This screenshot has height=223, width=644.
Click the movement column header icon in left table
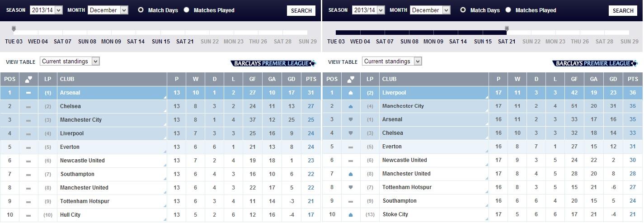tap(28, 79)
